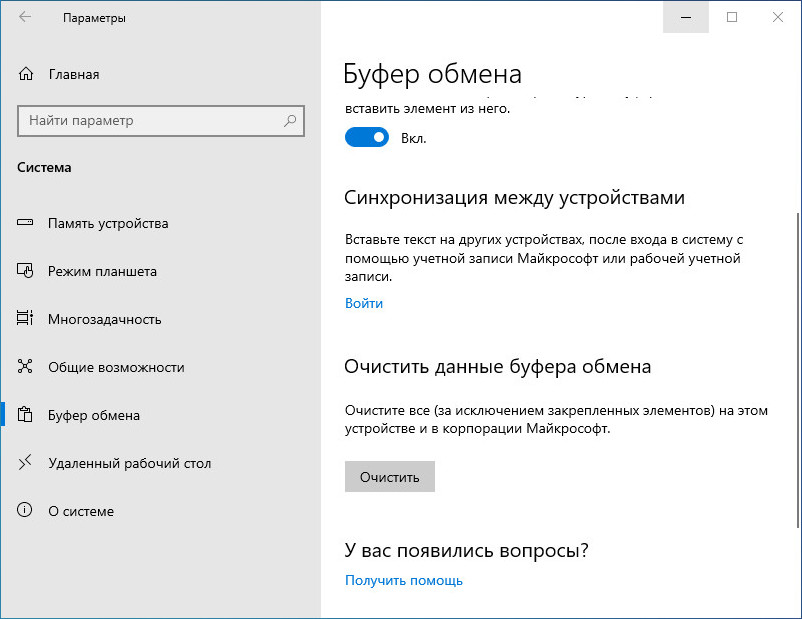This screenshot has height=619, width=802.
Task: Click the Очистить button
Action: [x=390, y=477]
